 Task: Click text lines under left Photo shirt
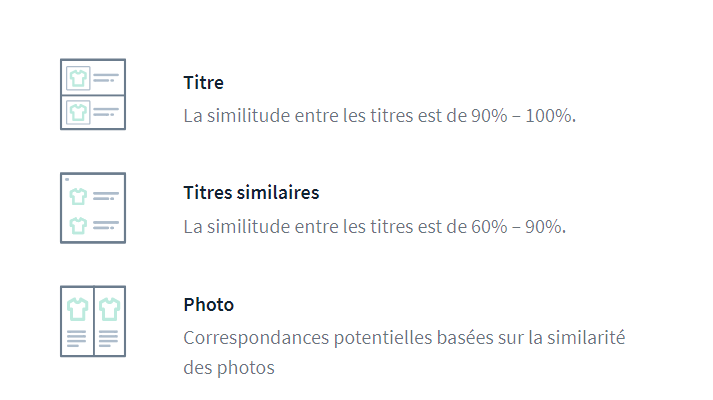76,339
